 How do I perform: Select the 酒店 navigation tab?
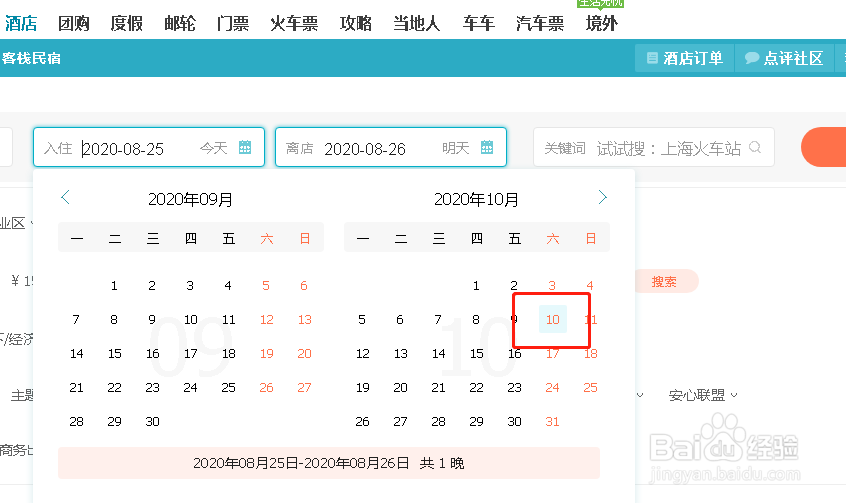click(x=21, y=23)
